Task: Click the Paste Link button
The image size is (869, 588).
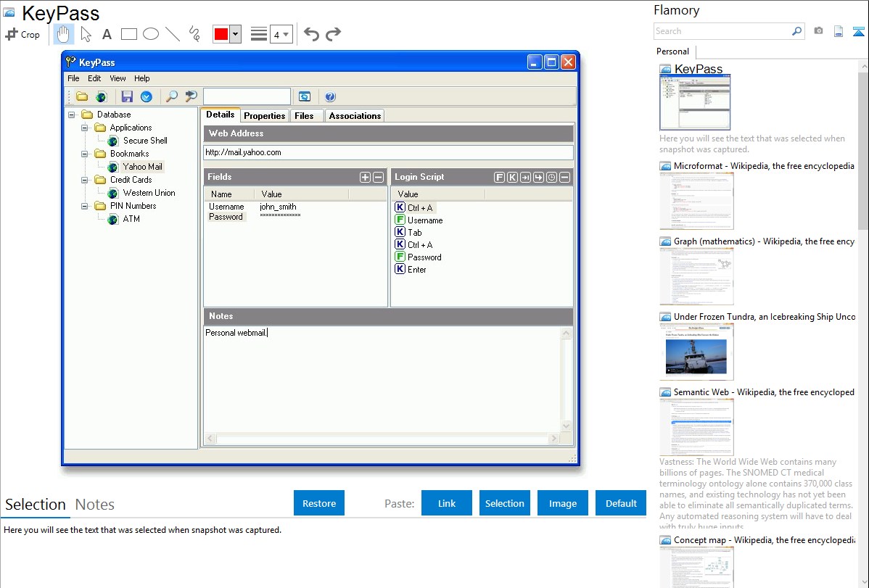Action: click(447, 503)
